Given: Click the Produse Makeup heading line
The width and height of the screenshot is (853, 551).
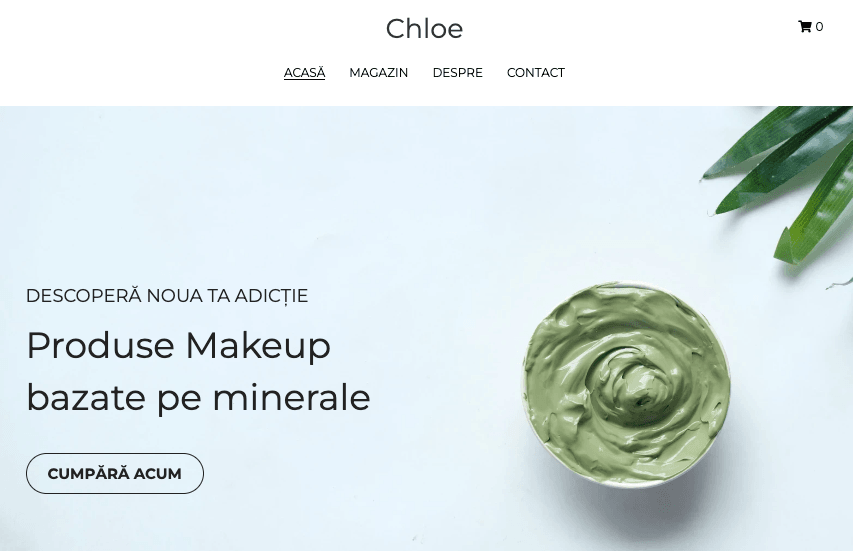Looking at the screenshot, I should [178, 346].
